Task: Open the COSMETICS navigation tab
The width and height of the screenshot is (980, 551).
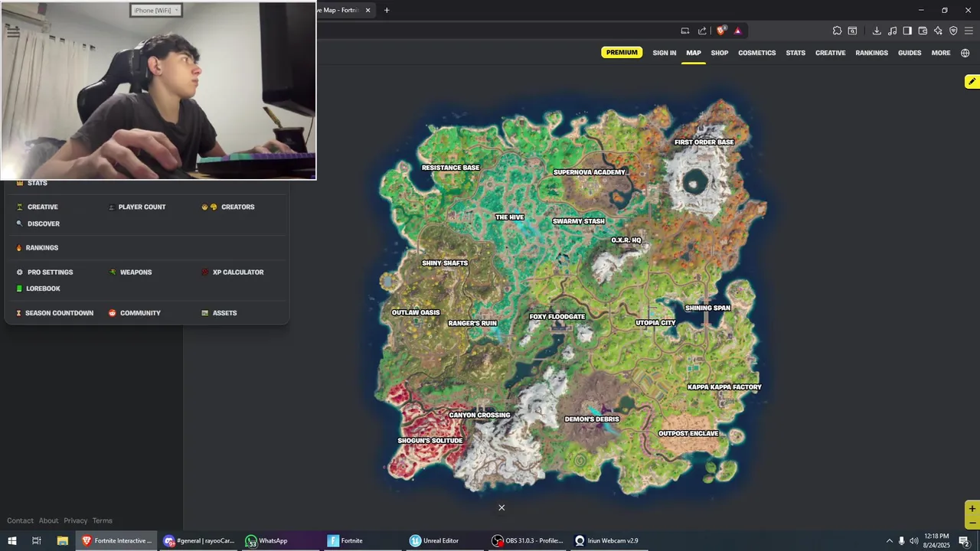Action: pyautogui.click(x=757, y=53)
